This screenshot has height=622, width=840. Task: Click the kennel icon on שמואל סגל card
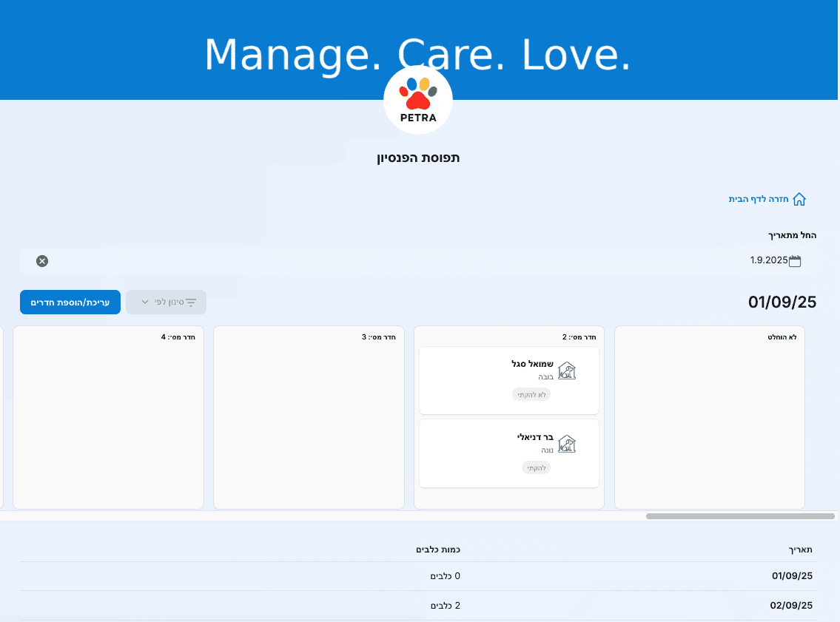567,371
